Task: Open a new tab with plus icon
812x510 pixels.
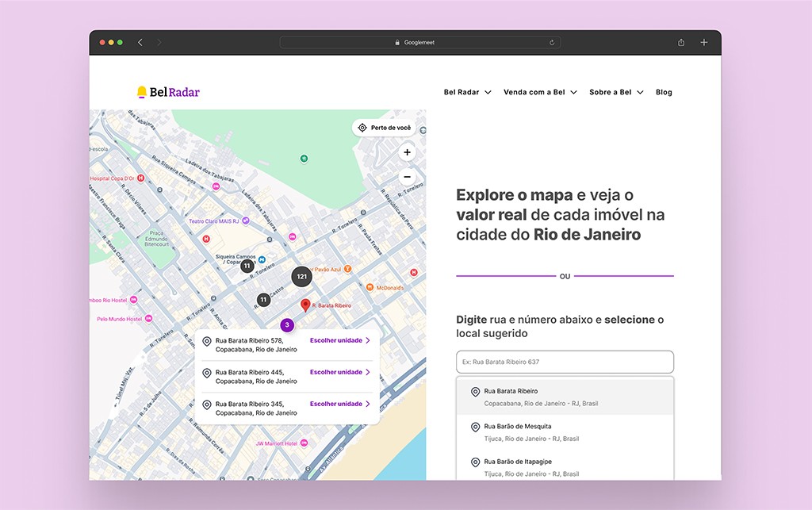Action: 704,43
